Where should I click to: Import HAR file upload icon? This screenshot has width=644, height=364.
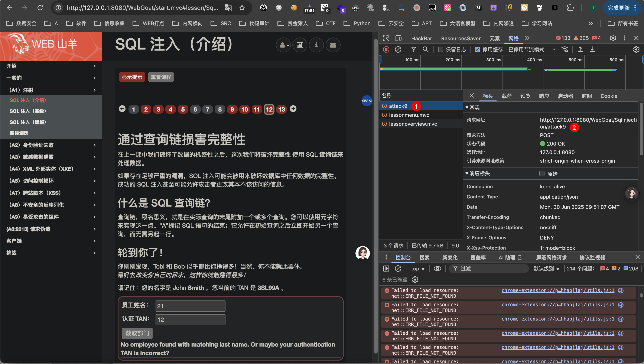coord(580,49)
